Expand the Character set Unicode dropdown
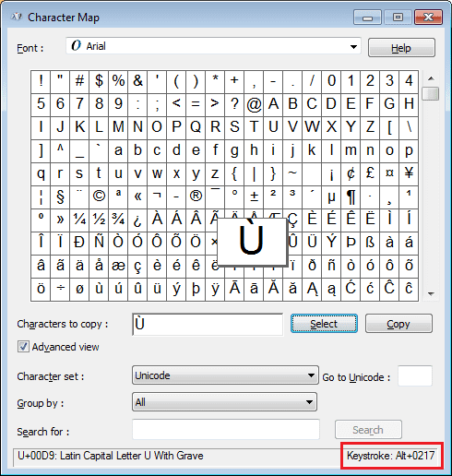452x476 pixels. pyautogui.click(x=225, y=375)
